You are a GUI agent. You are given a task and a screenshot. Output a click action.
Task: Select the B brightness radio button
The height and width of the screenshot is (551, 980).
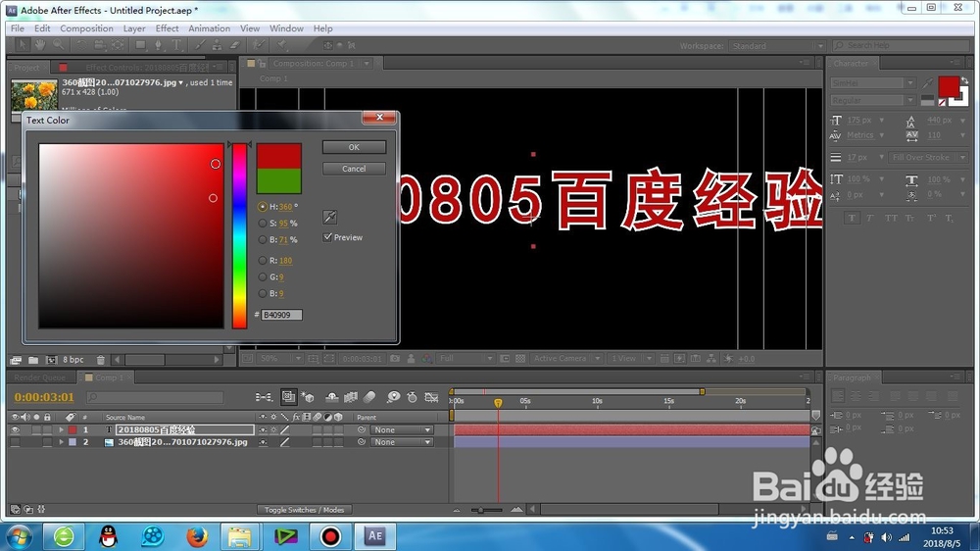pos(263,239)
